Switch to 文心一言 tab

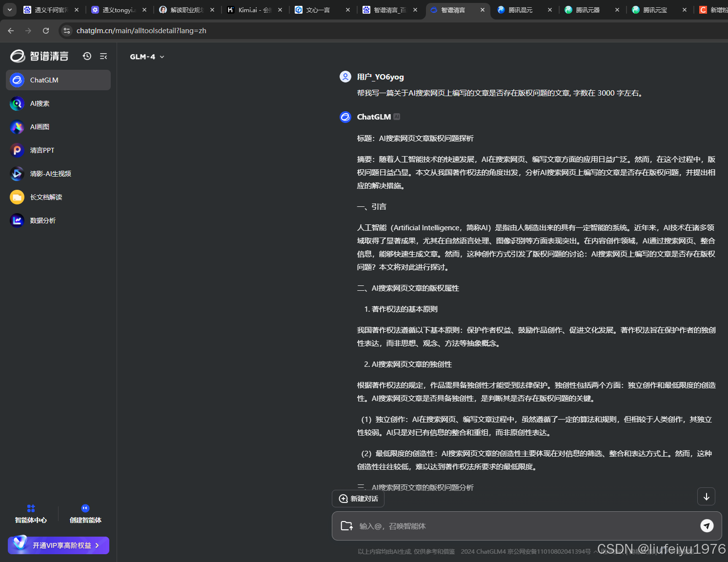pos(322,10)
